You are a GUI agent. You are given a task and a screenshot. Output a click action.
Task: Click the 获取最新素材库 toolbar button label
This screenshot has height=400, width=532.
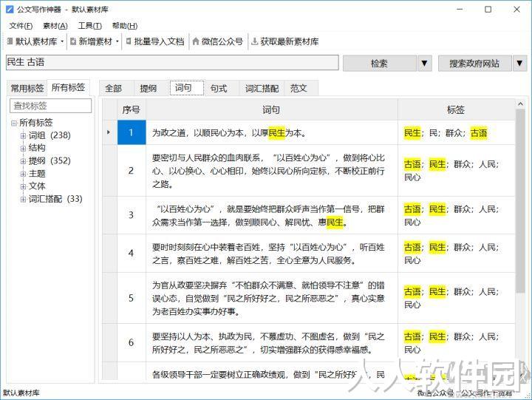(x=290, y=41)
